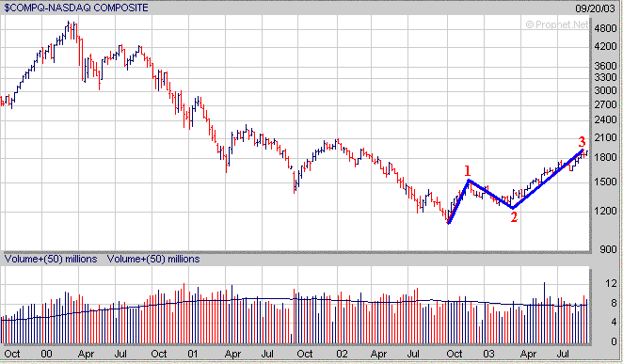The height and width of the screenshot is (364, 623).
Task: Click the 4 volume axis label
Action: pyautogui.click(x=614, y=323)
